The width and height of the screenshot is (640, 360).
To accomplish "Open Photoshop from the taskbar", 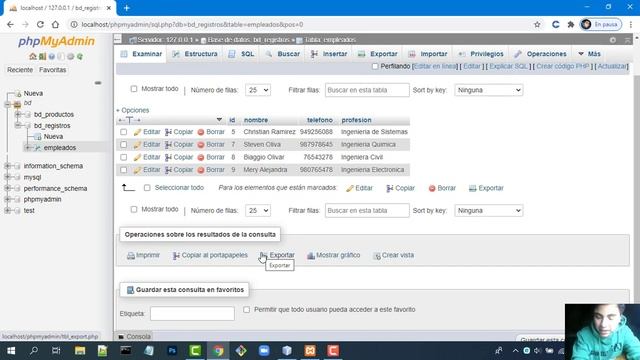I will tap(172, 351).
